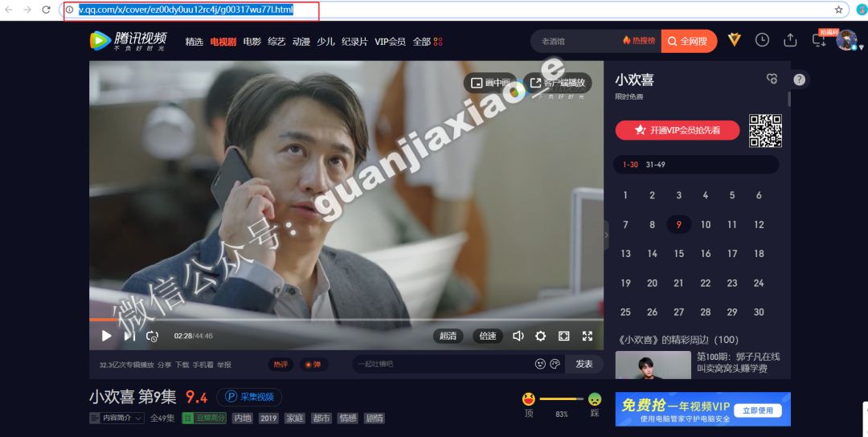Click the video progress bar
The height and width of the screenshot is (437, 868).
pos(346,320)
